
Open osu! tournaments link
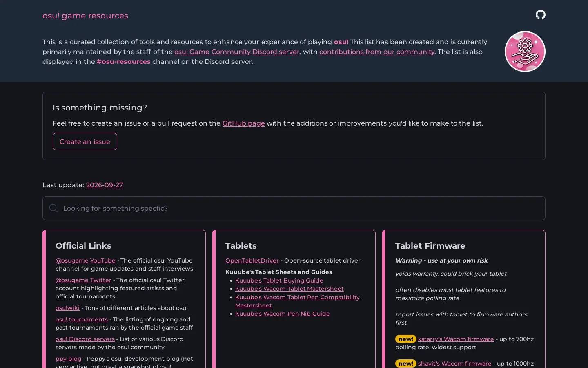tap(82, 319)
